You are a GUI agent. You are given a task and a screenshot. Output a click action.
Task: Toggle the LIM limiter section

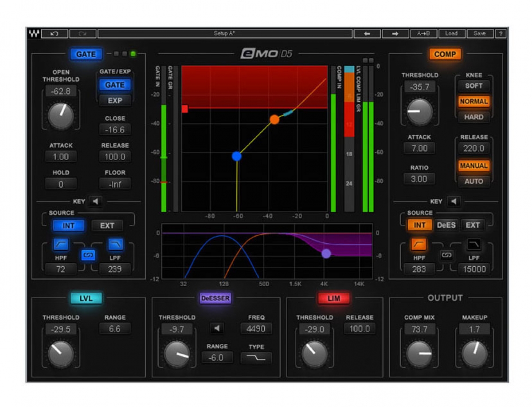334,298
